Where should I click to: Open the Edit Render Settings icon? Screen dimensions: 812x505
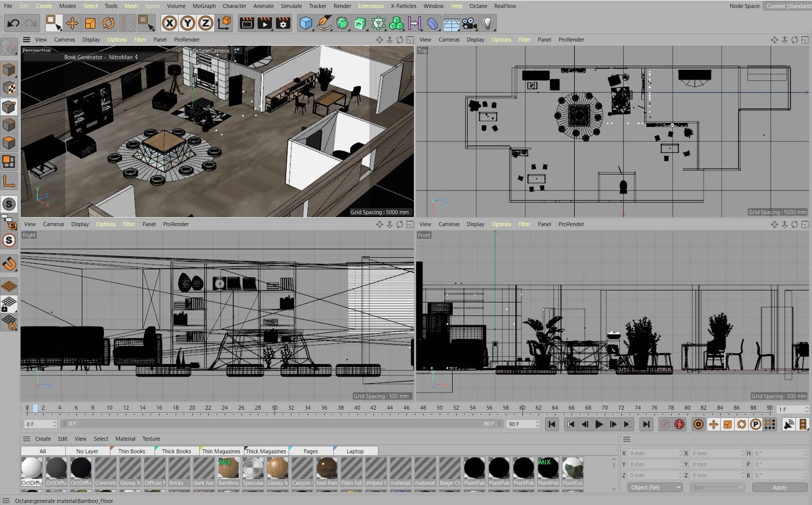[x=283, y=23]
